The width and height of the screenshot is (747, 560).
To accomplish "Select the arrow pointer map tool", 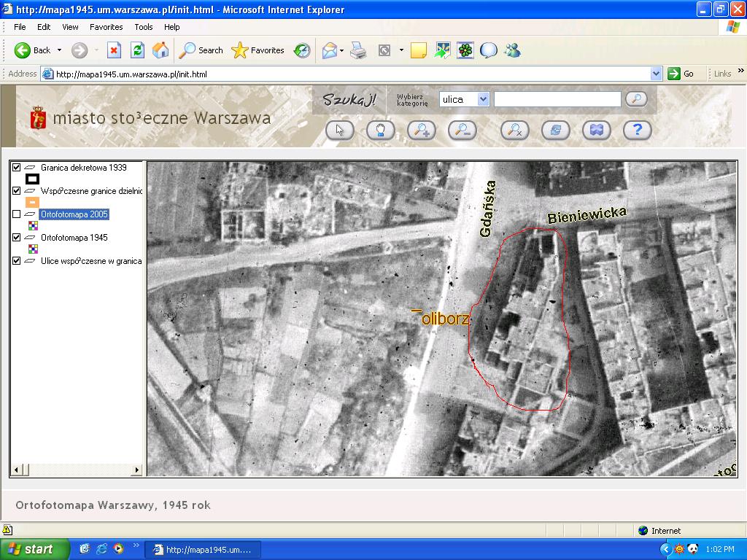I will coord(339,130).
